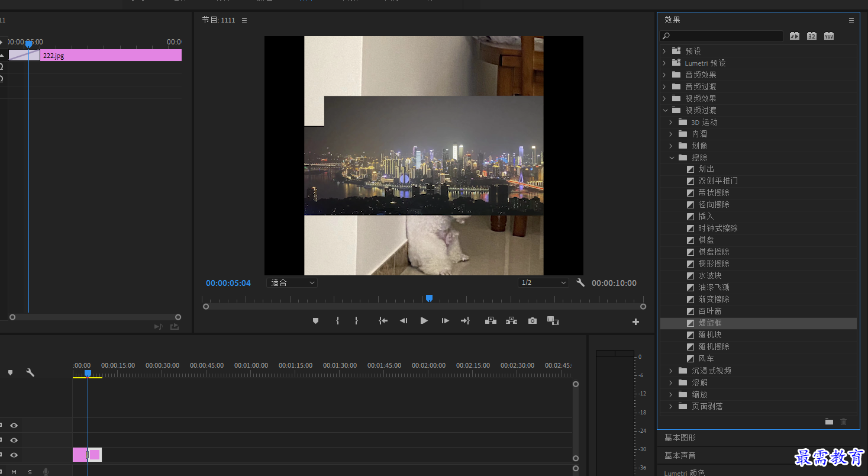Click the Mark In brace icon
This screenshot has height=476, width=868.
(x=337, y=321)
